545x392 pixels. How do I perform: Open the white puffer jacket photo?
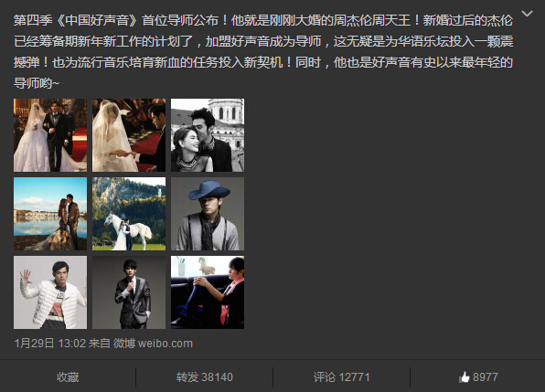pos(50,292)
